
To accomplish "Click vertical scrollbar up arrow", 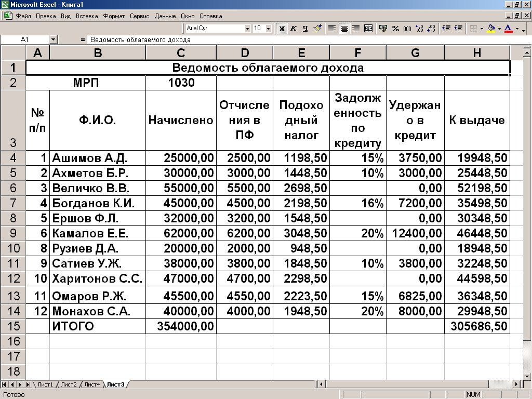I will [527, 52].
